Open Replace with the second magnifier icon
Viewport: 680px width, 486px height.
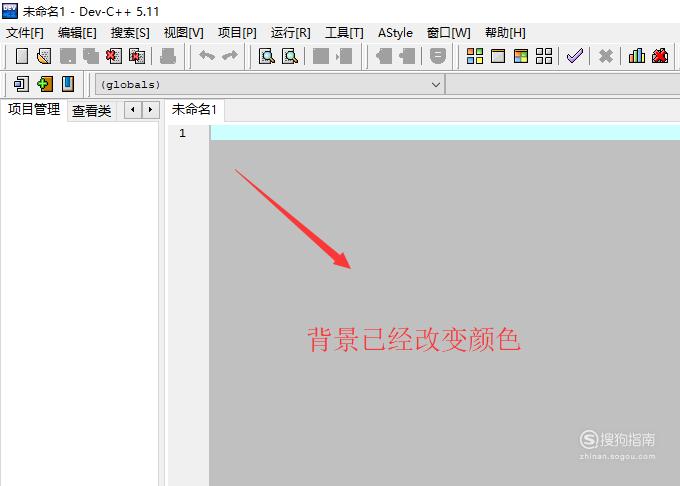290,56
